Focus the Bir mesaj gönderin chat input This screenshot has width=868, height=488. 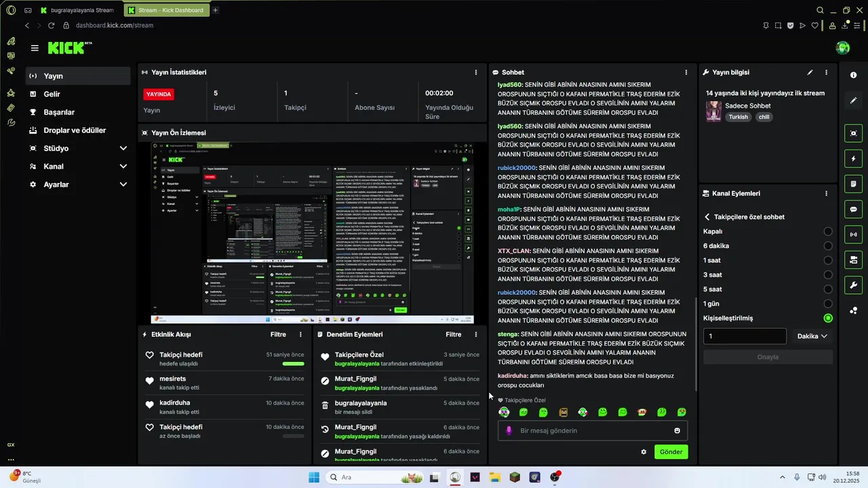coord(593,430)
